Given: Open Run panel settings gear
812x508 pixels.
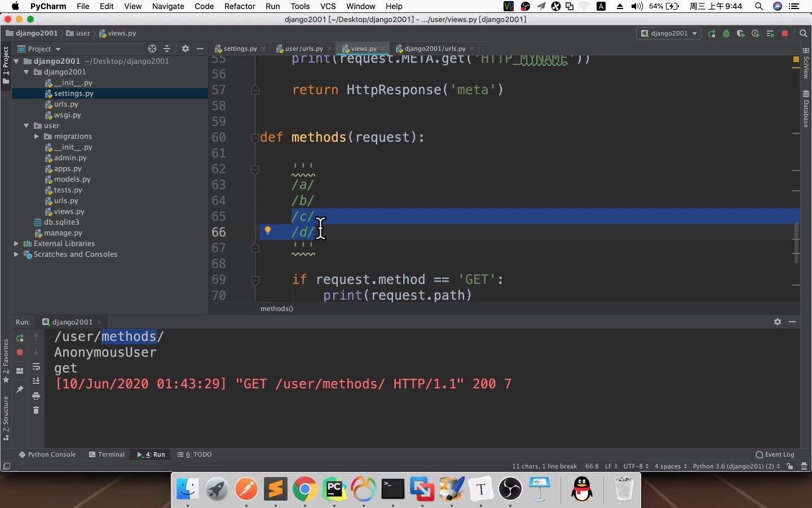Looking at the screenshot, I should (778, 322).
